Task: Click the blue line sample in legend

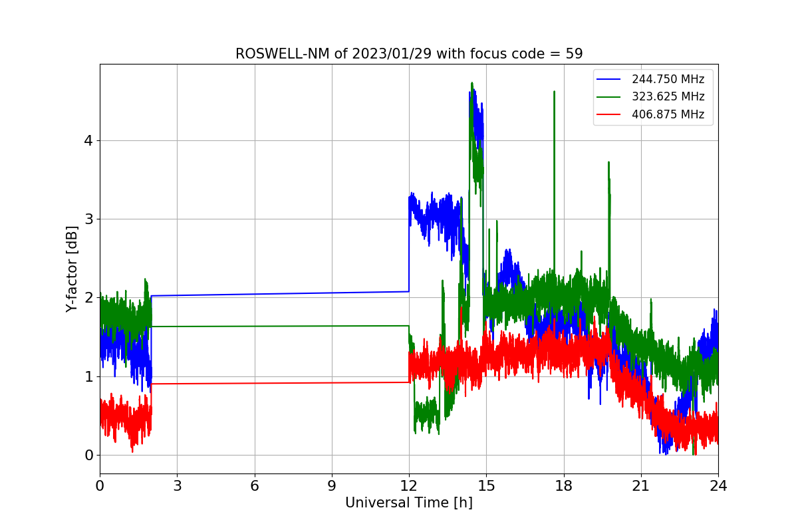Action: click(608, 79)
